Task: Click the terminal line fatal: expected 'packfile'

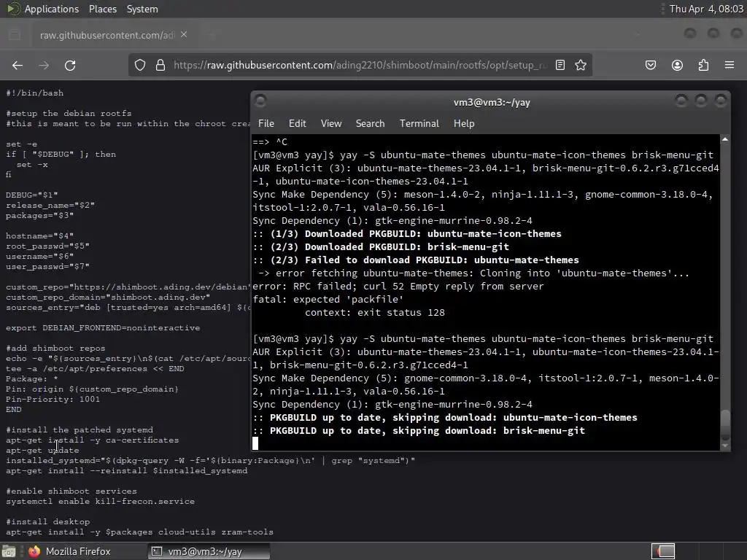Action: point(328,300)
